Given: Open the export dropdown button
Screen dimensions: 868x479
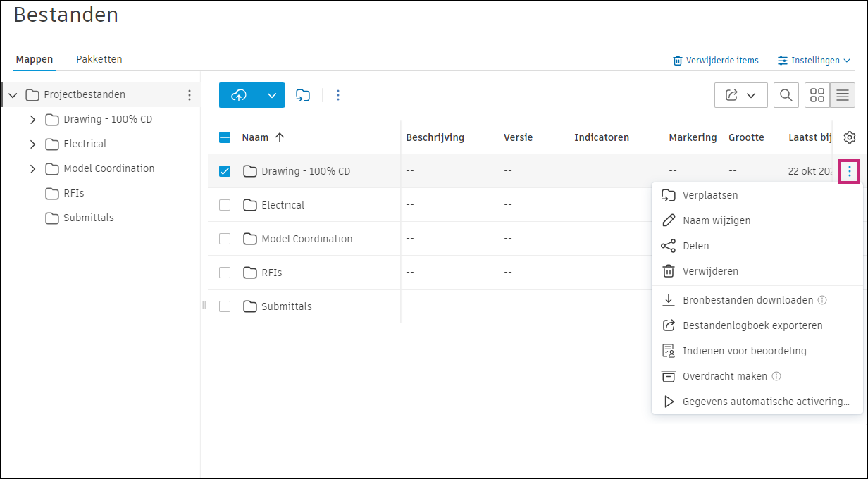Looking at the screenshot, I should click(740, 95).
